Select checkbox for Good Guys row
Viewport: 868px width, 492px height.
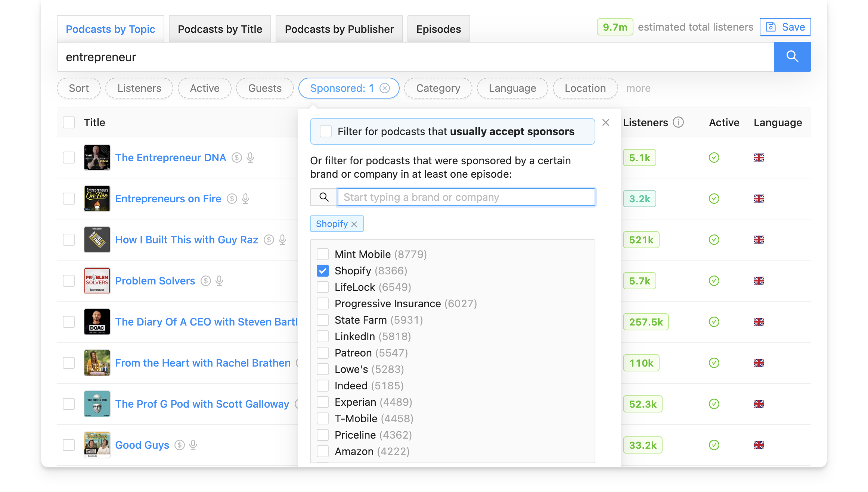(69, 445)
